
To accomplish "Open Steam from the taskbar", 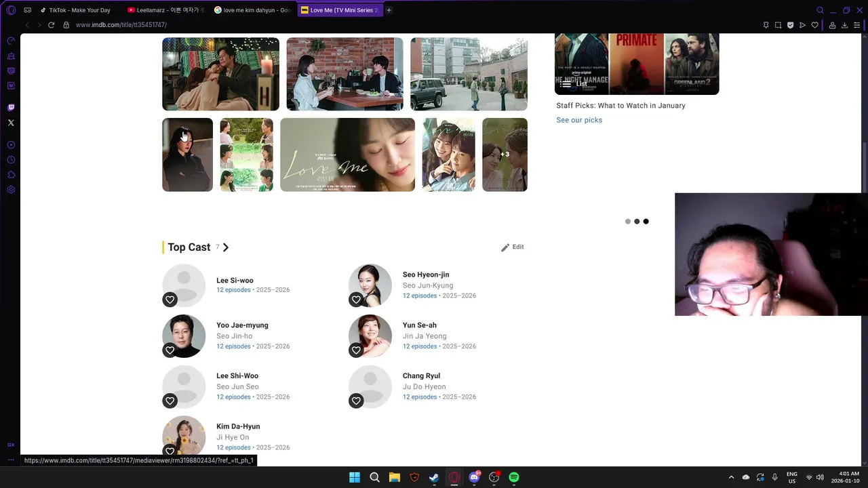I will click(x=434, y=477).
